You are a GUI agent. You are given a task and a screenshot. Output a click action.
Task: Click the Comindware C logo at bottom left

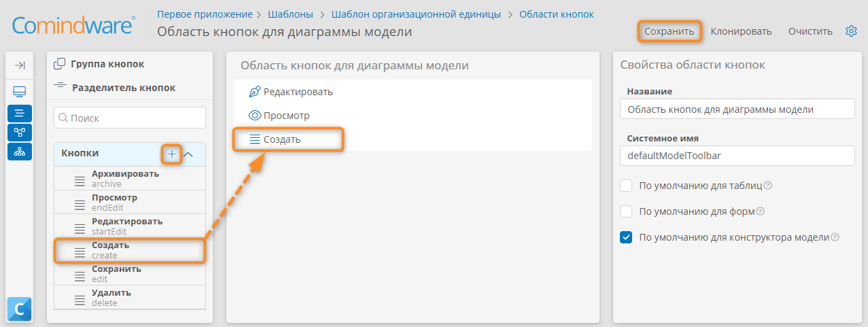click(x=20, y=309)
